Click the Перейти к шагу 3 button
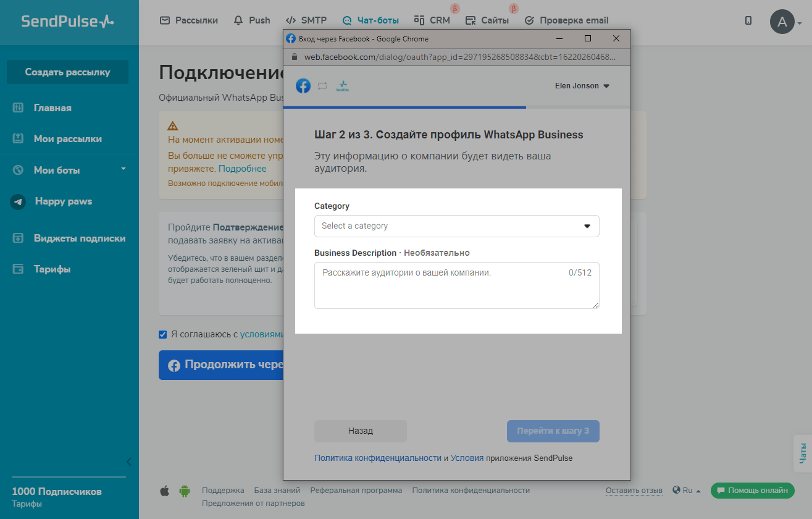The height and width of the screenshot is (519, 812). coord(553,431)
